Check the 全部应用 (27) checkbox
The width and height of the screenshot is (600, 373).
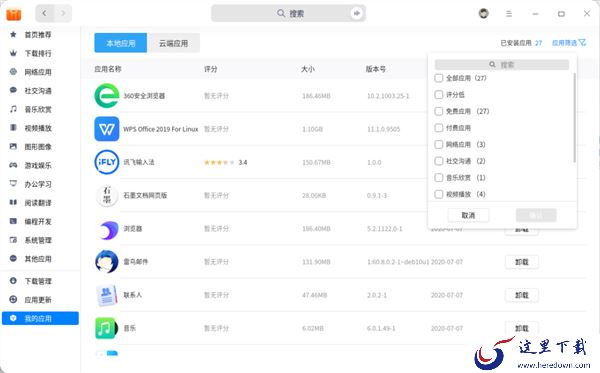[439, 78]
